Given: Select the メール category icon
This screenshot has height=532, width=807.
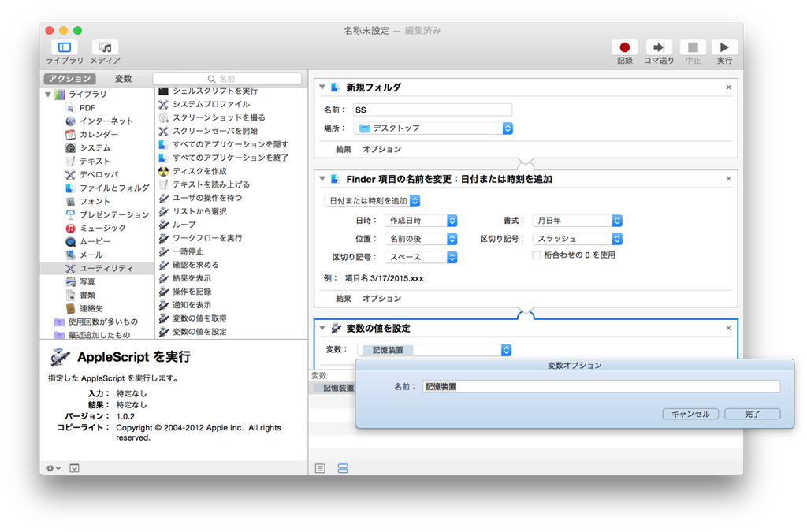Looking at the screenshot, I should (x=70, y=255).
